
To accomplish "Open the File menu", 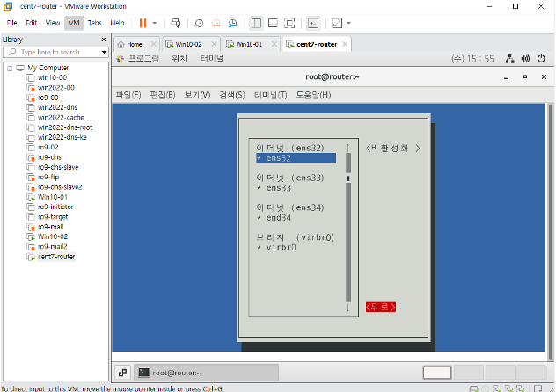I will 11,23.
